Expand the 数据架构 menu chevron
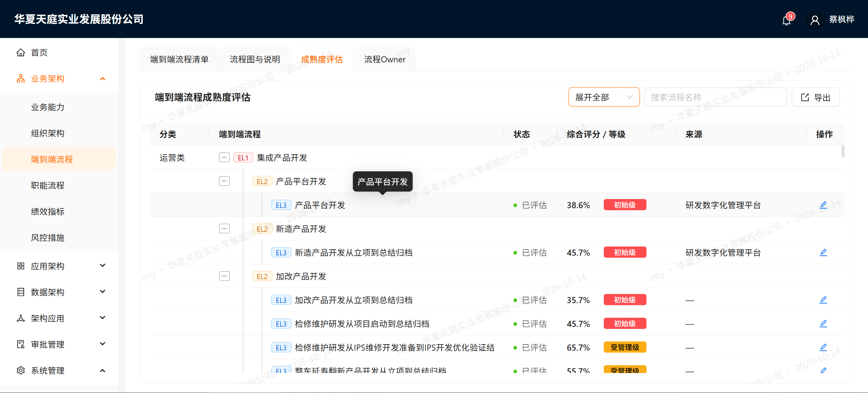This screenshot has width=868, height=393. pos(103,292)
